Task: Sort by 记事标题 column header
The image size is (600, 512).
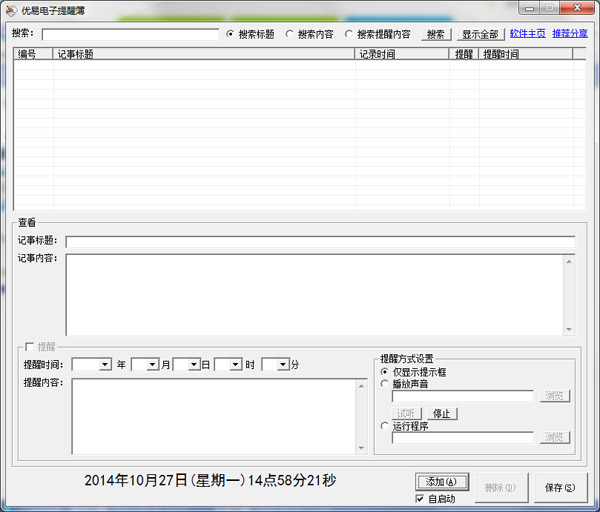Action: point(204,54)
